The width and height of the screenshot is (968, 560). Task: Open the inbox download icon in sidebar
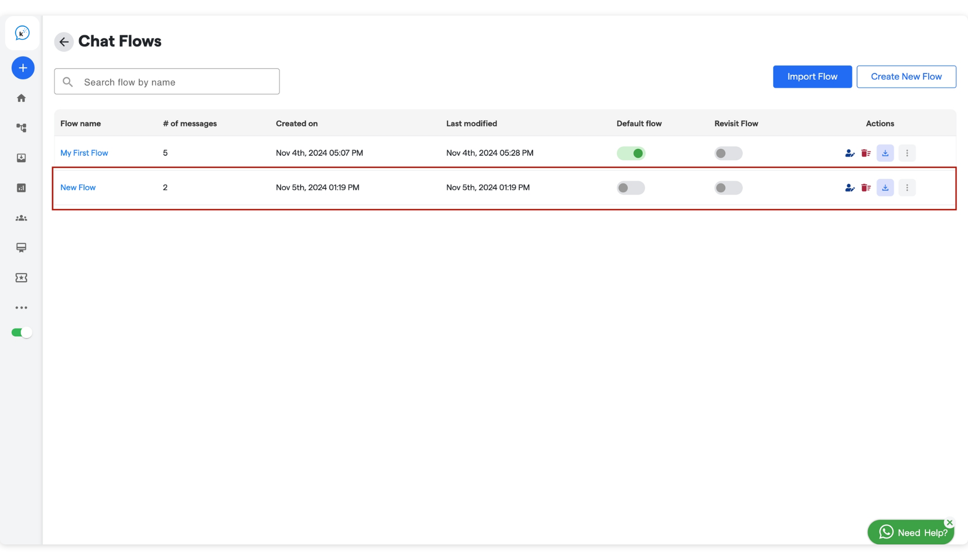21,158
